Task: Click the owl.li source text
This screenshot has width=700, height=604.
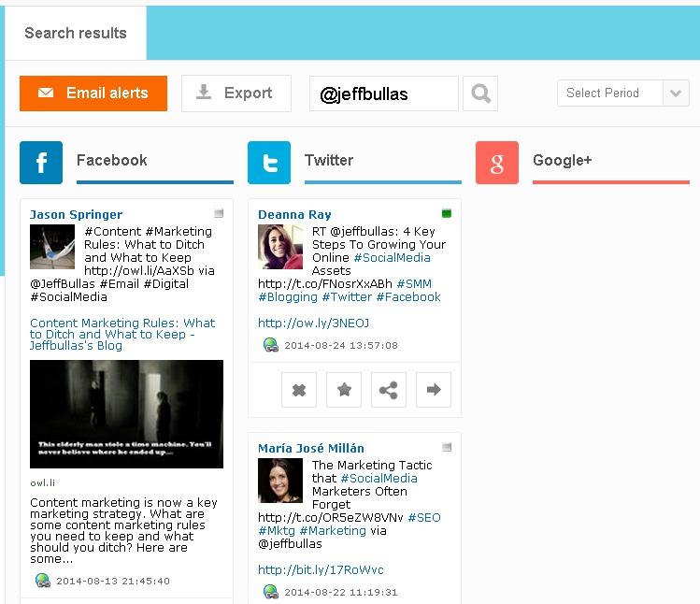Action: pyautogui.click(x=42, y=483)
